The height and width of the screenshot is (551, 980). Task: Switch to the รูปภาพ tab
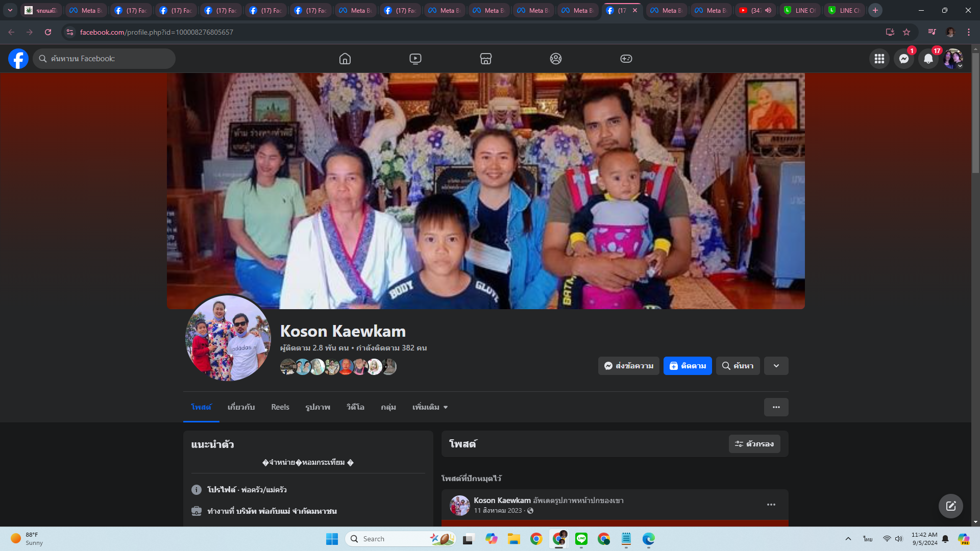(317, 407)
